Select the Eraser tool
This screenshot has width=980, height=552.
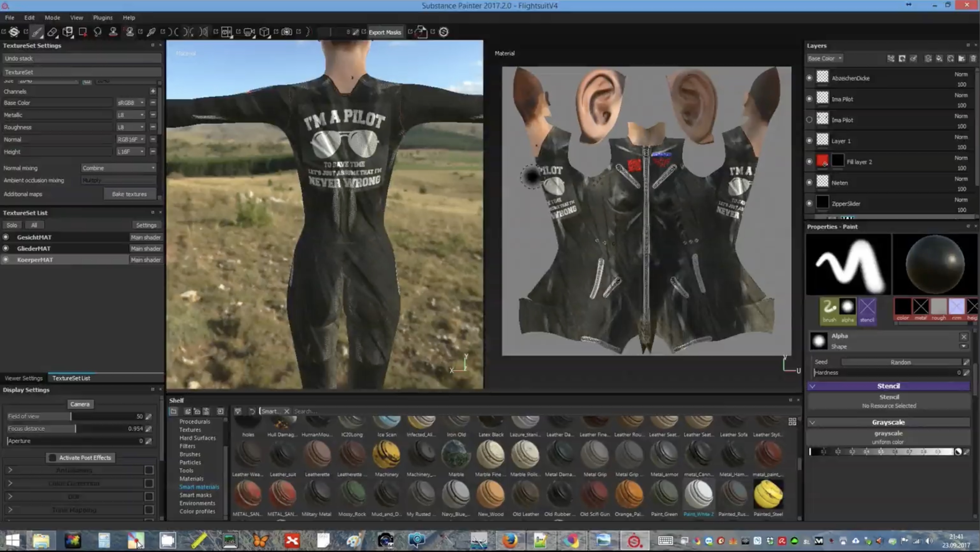pyautogui.click(x=52, y=32)
